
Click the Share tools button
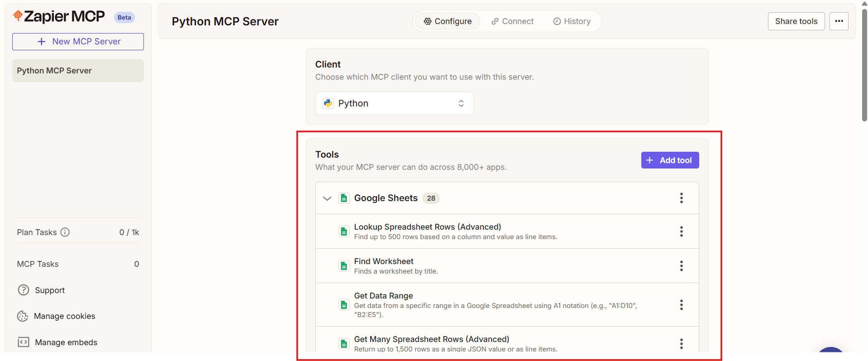796,21
